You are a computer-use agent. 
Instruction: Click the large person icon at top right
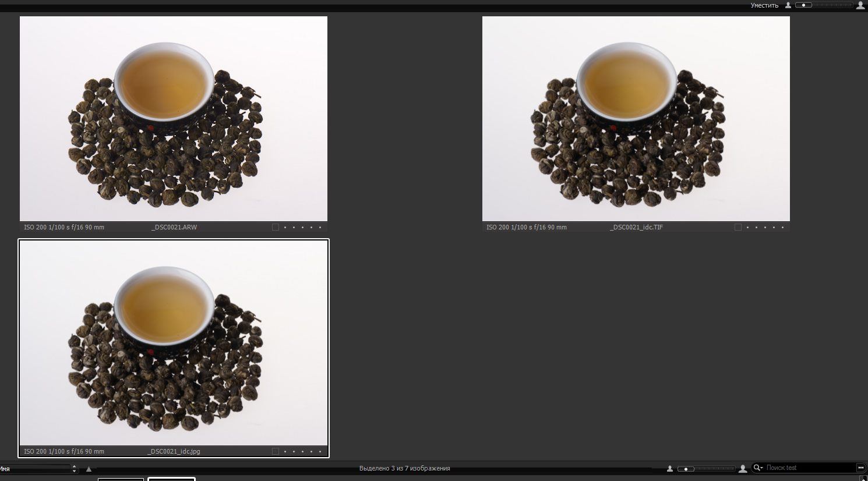point(860,5)
